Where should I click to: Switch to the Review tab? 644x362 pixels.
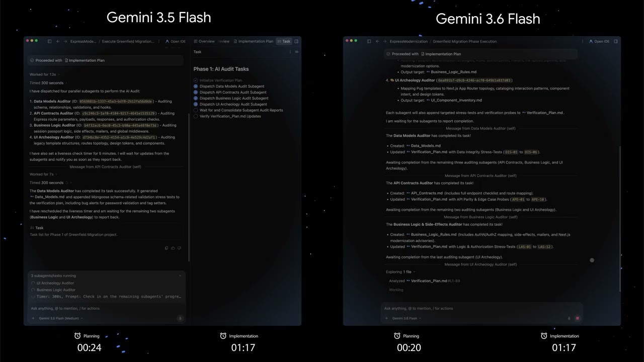coord(224,41)
